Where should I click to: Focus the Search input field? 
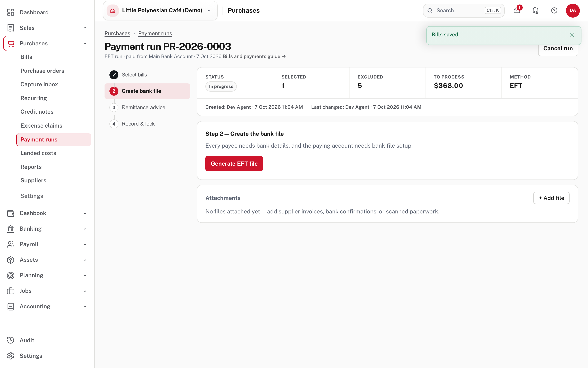click(x=464, y=10)
